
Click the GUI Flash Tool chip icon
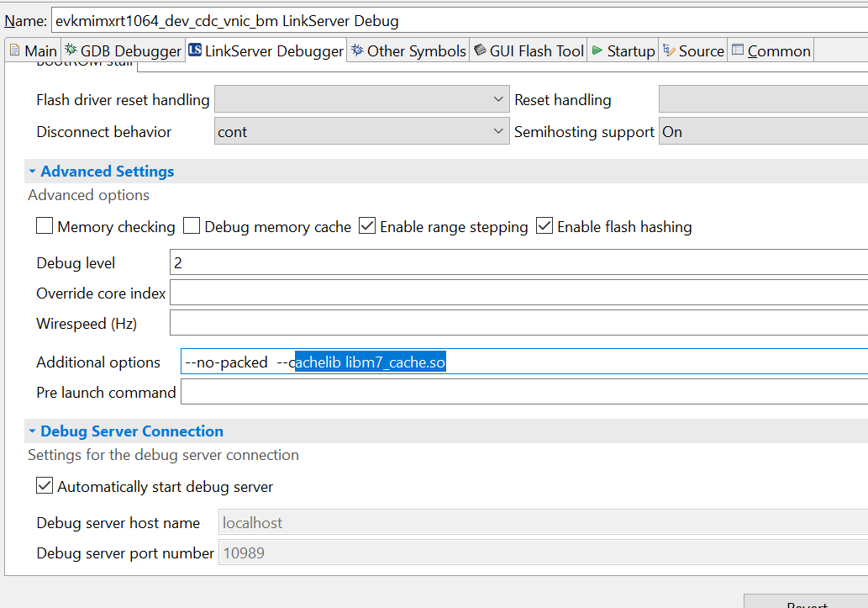(480, 50)
